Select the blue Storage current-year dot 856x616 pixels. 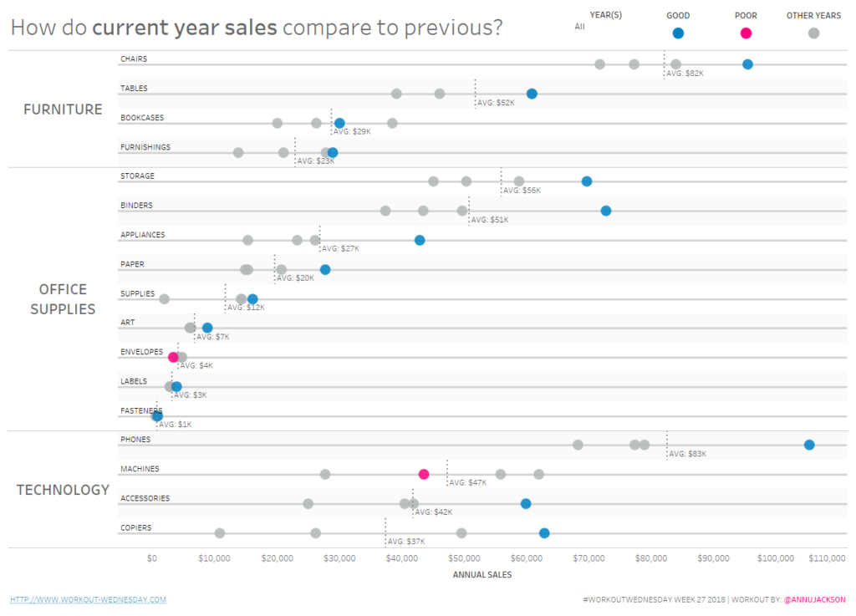(587, 181)
